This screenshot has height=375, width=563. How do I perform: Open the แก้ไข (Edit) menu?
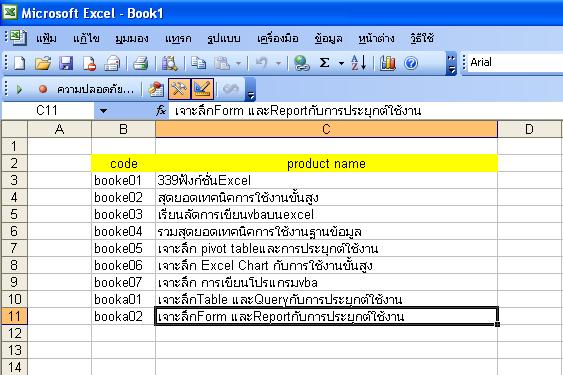[86, 38]
